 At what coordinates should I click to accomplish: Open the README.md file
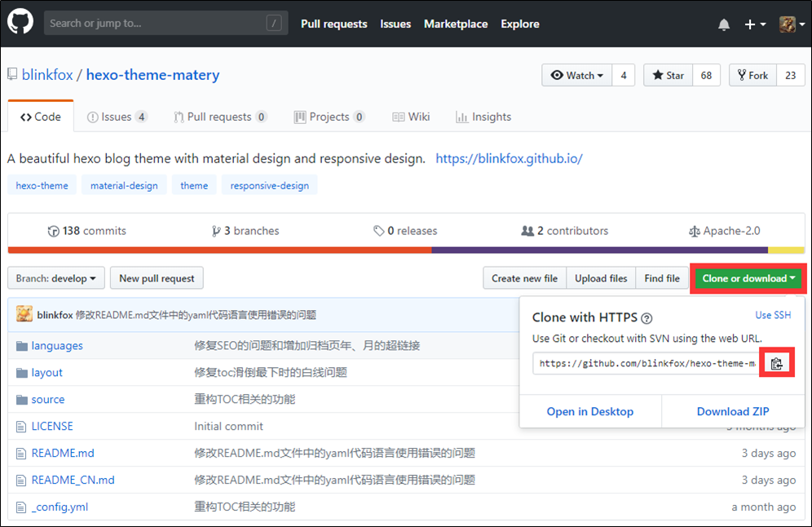[x=63, y=453]
